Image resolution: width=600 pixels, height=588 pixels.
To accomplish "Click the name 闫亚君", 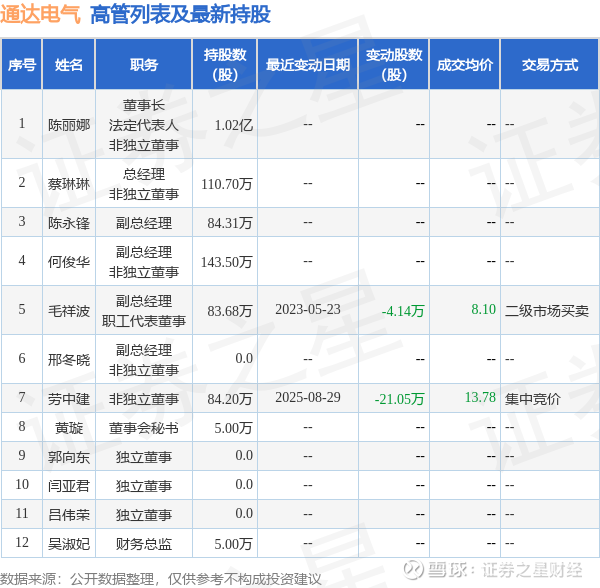I will [69, 486].
